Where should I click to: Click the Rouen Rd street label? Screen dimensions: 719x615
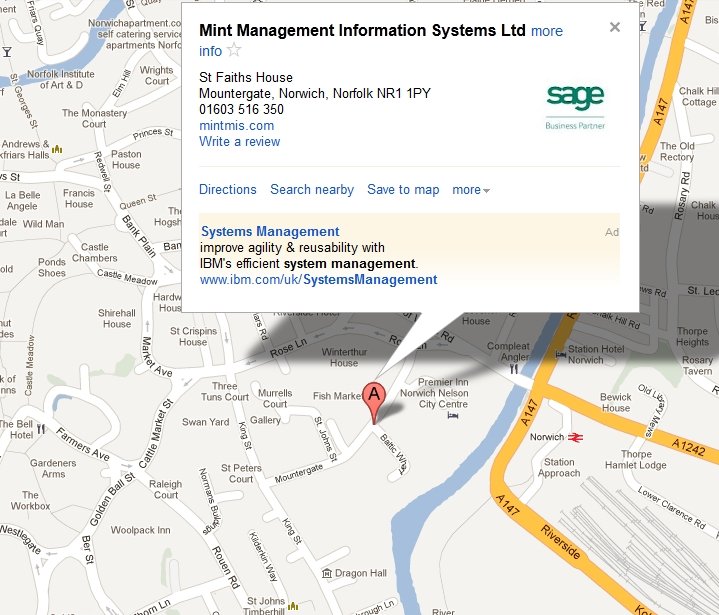(226, 567)
